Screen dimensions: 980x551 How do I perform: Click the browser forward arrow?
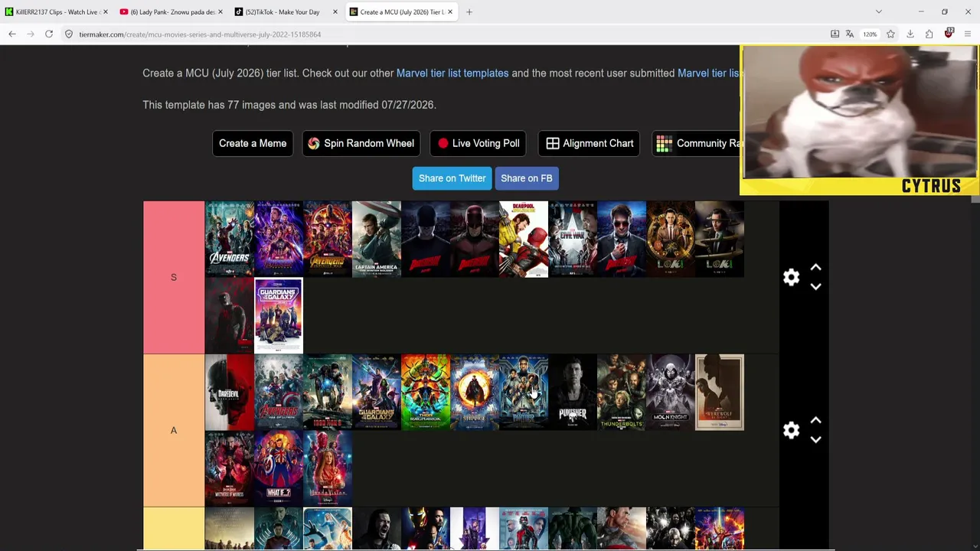31,34
